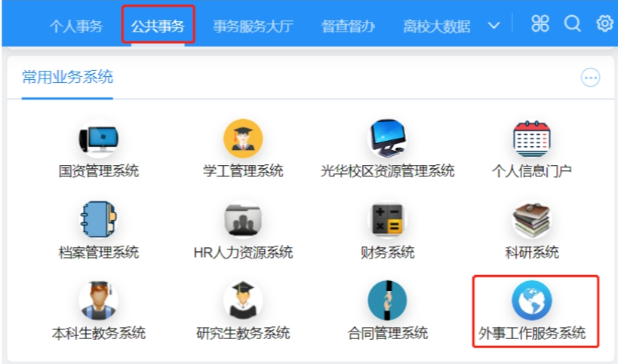Open the 合同管理系统 handshake icon
Screen dimensions: 618x364
pos(387,301)
